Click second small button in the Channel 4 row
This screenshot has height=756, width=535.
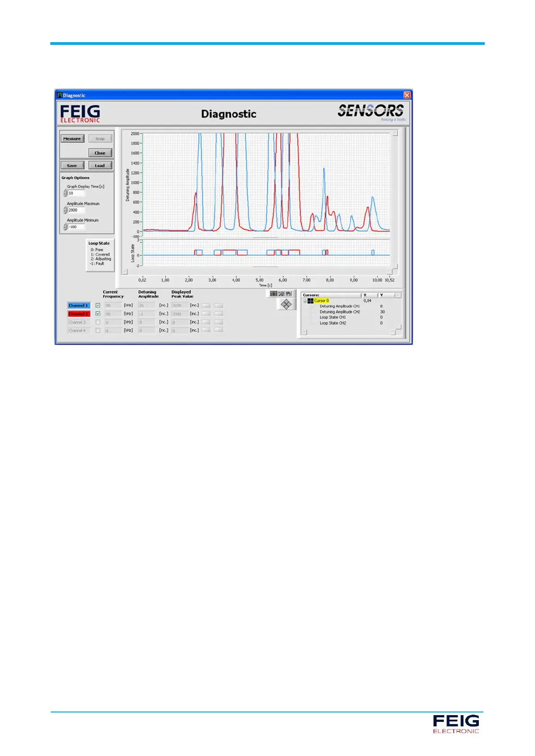(219, 330)
